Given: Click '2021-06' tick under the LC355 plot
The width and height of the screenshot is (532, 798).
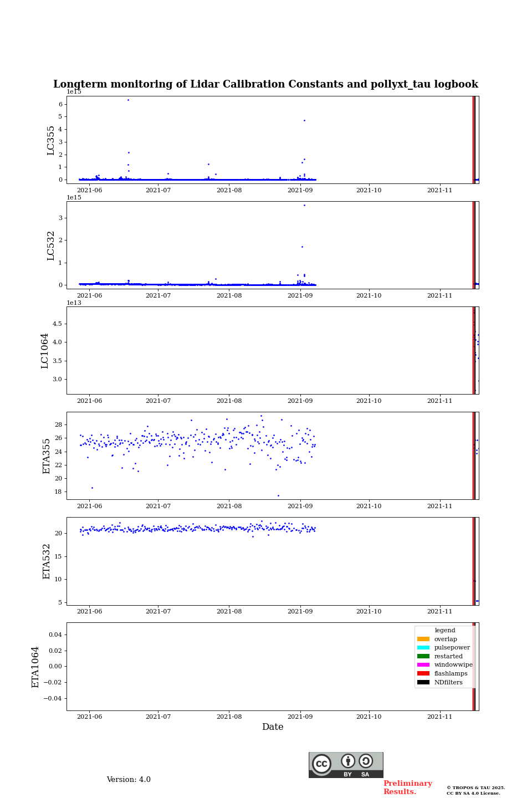Looking at the screenshot, I should coord(89,190).
